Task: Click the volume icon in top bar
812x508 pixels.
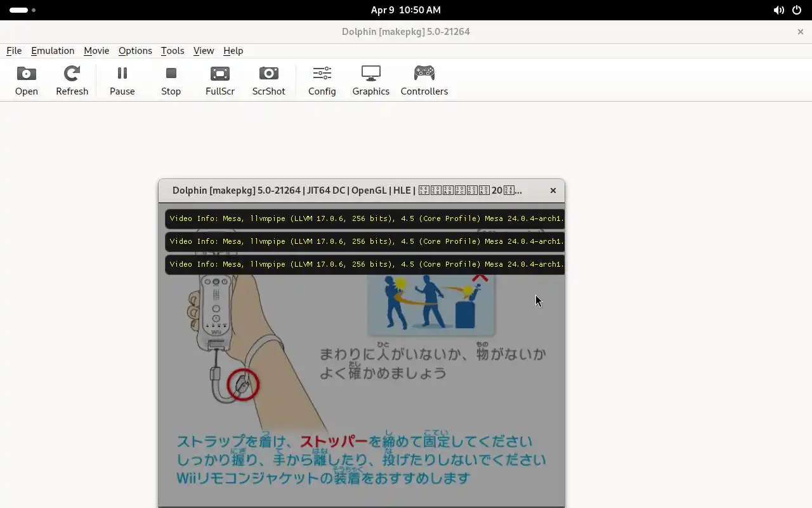Action: [x=778, y=10]
